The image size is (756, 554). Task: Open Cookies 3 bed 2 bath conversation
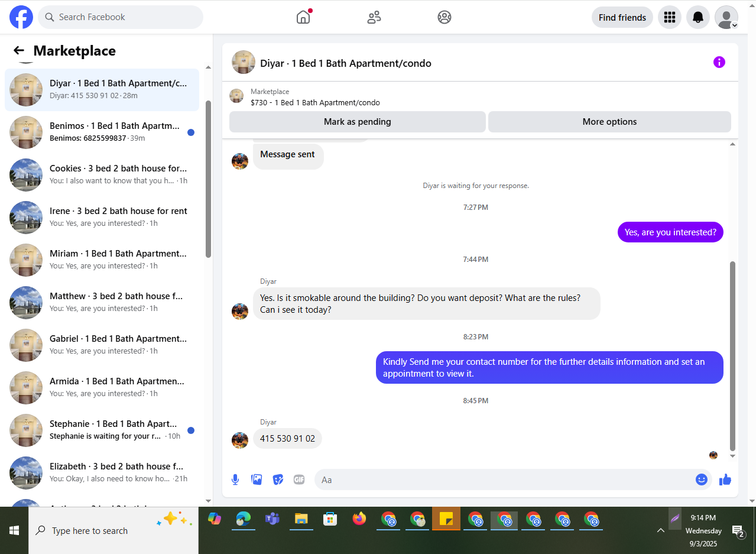(x=102, y=175)
